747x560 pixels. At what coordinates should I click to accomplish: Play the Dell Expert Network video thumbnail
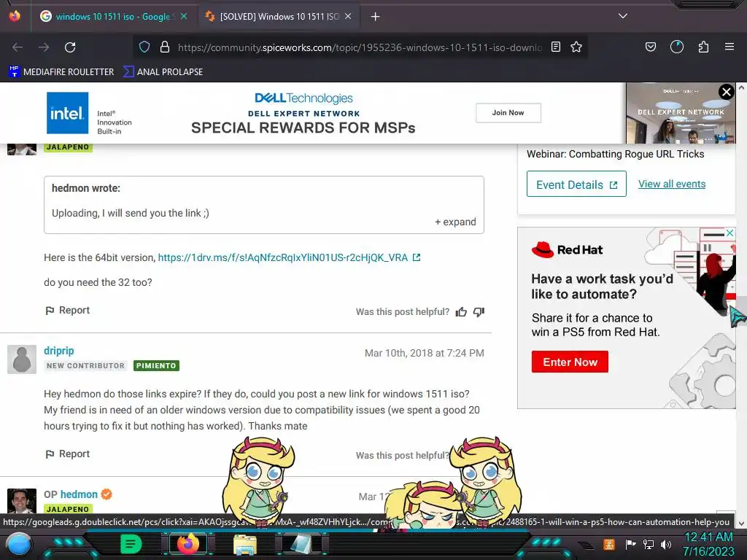coord(681,113)
